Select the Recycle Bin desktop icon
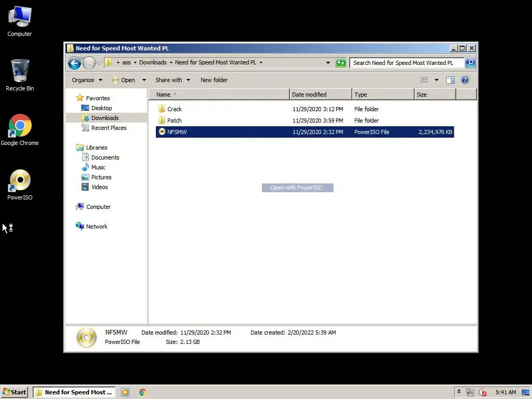532x399 pixels. tap(20, 75)
